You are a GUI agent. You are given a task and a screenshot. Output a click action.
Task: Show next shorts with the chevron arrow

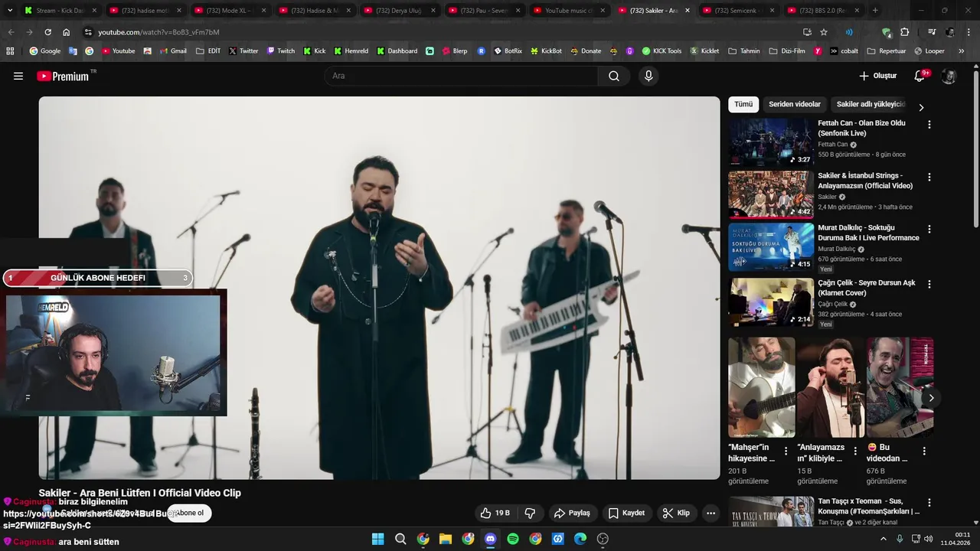pos(931,398)
